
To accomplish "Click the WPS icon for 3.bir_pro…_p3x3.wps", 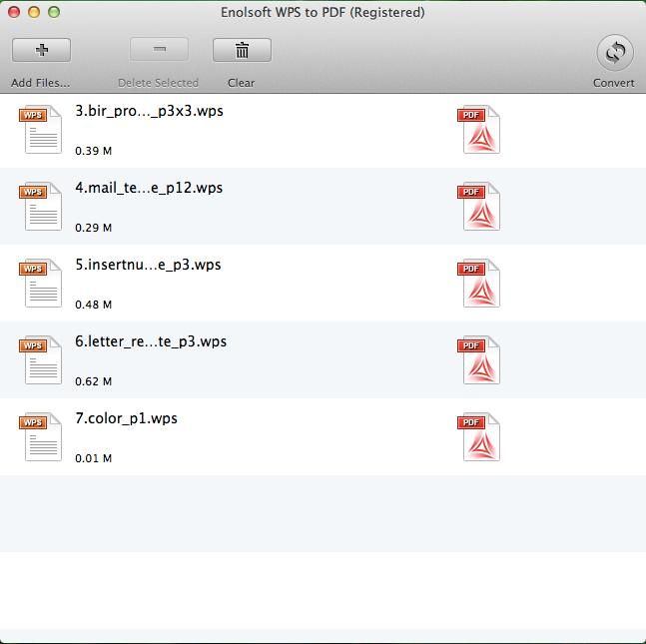I will pos(40,130).
